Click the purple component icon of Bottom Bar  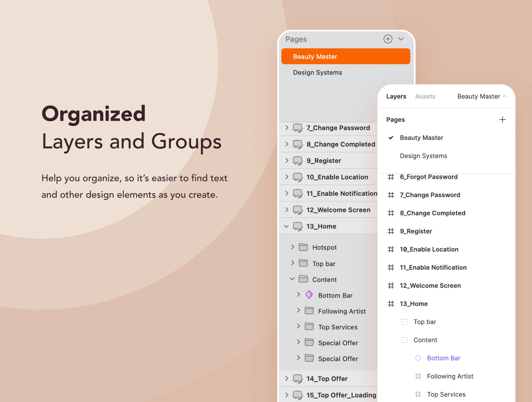click(x=309, y=294)
